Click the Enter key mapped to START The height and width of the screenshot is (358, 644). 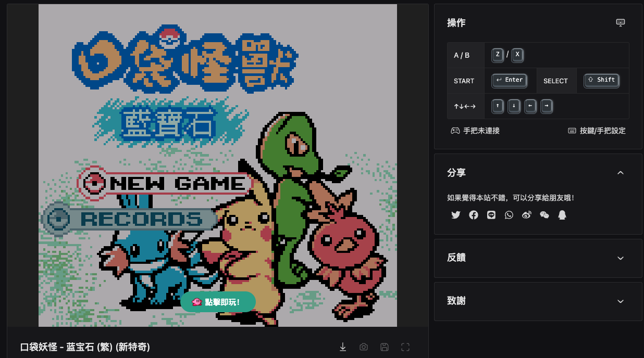(509, 80)
